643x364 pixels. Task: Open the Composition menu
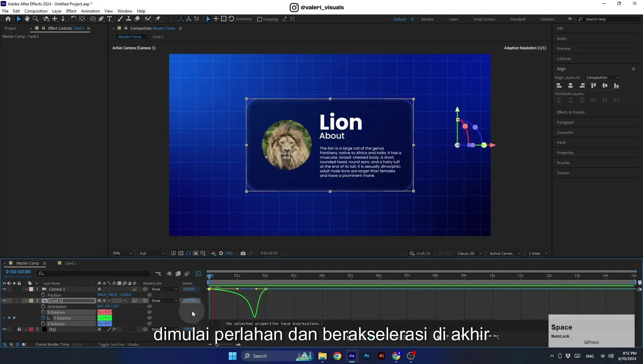click(36, 11)
